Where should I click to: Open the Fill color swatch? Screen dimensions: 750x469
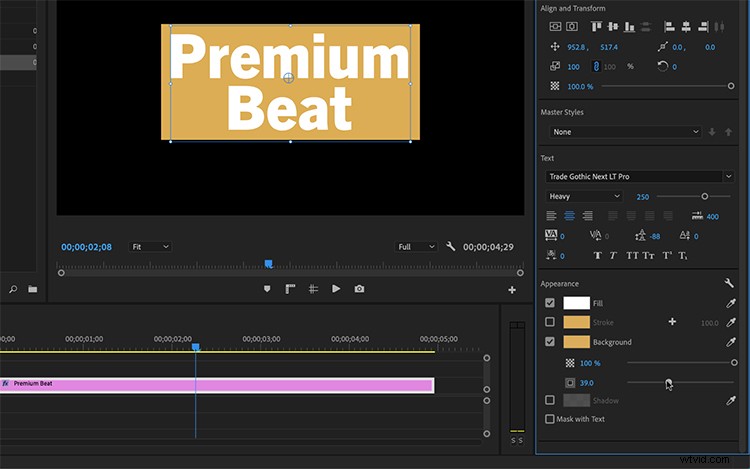pos(576,303)
